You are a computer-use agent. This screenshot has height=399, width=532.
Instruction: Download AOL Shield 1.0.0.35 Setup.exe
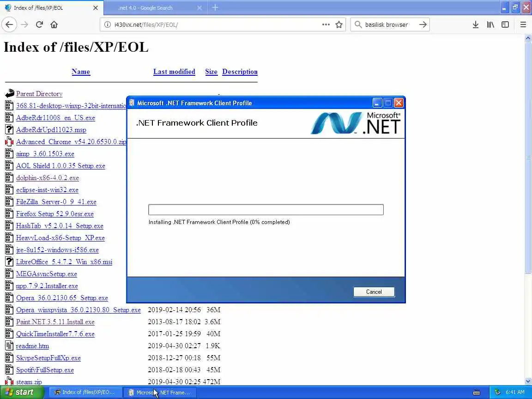[x=61, y=166]
